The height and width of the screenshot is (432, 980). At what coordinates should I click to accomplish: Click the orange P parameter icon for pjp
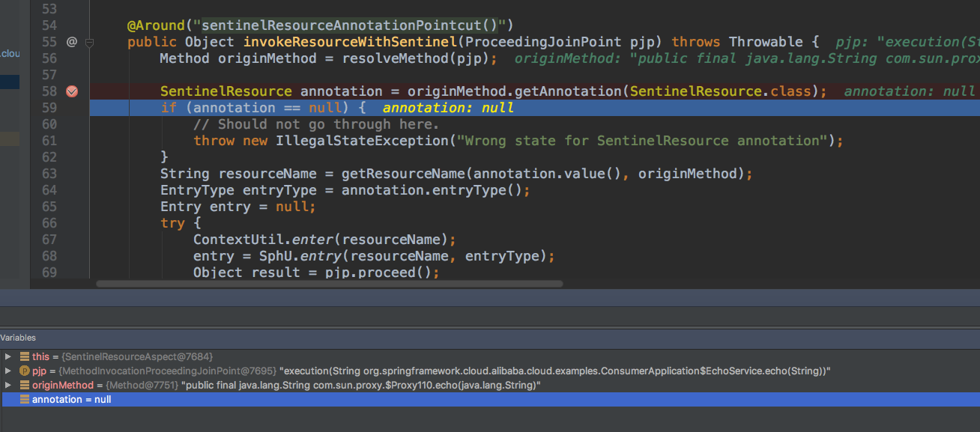click(24, 371)
